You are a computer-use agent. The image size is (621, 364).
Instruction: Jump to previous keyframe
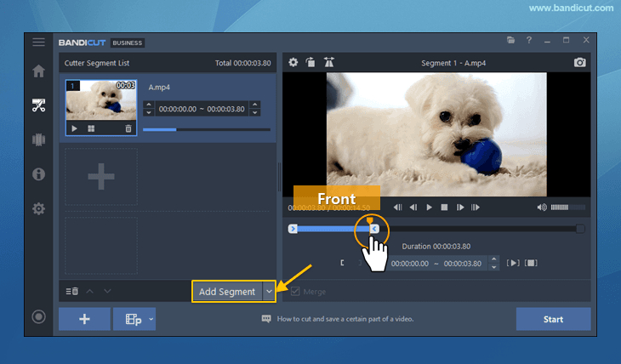click(x=397, y=208)
